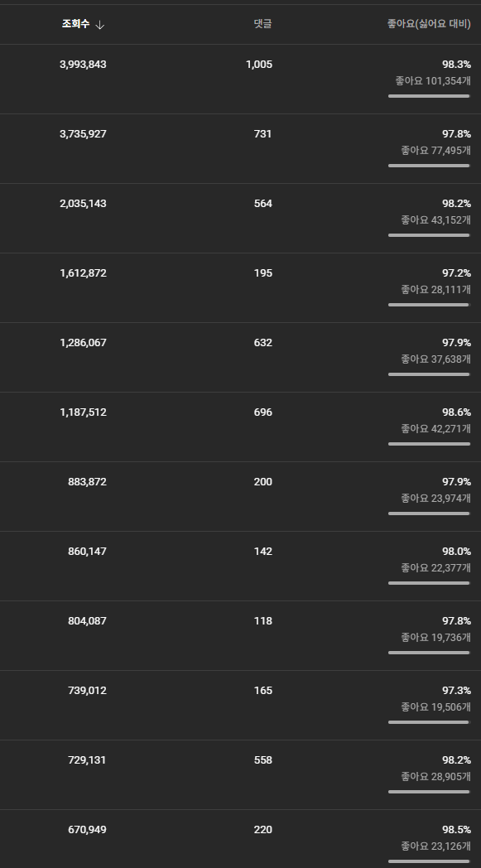Sort by 좋아요(싫어요 대비) column header
This screenshot has height=868, width=481.
pos(429,24)
